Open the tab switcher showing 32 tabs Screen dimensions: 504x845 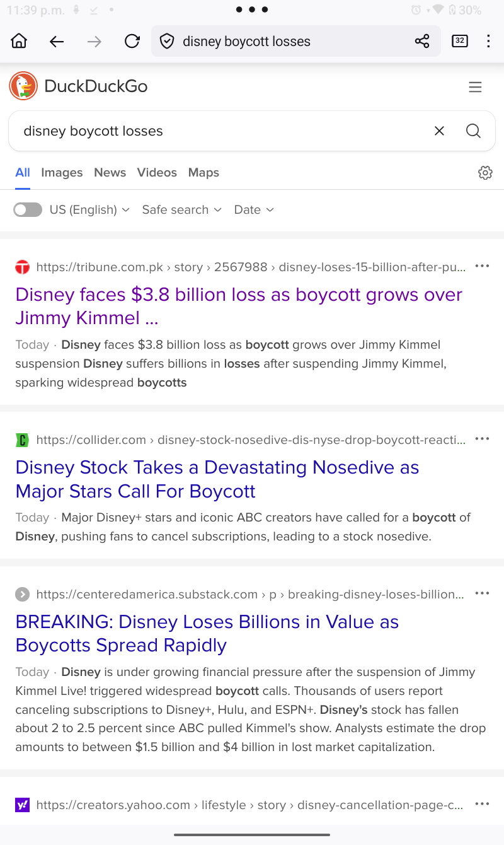coord(460,42)
